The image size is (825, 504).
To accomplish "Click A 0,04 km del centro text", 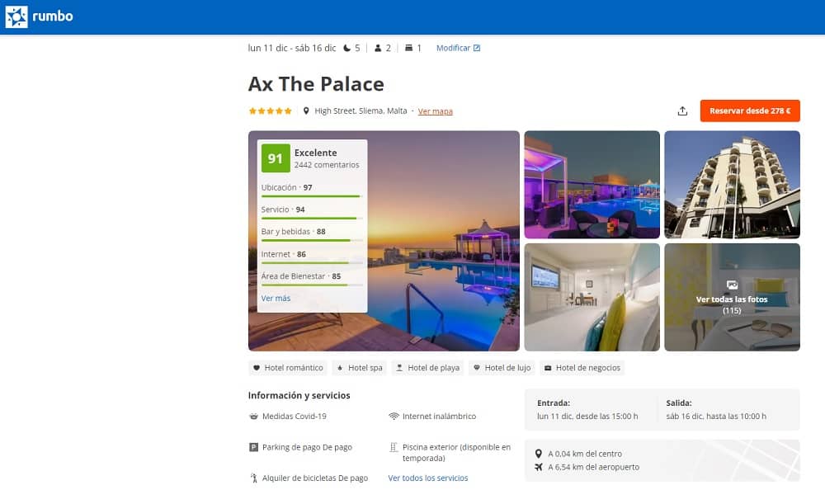I will [x=585, y=454].
